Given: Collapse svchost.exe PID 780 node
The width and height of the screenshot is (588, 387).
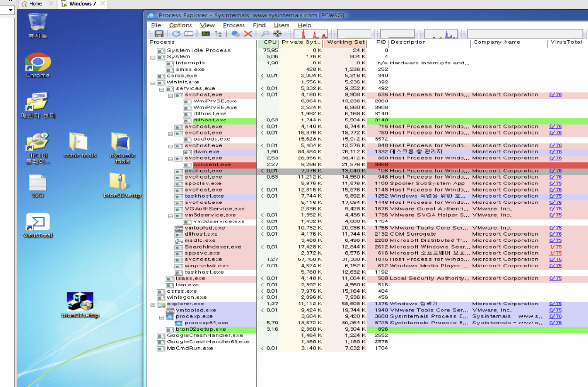Looking at the screenshot, I should [170, 133].
